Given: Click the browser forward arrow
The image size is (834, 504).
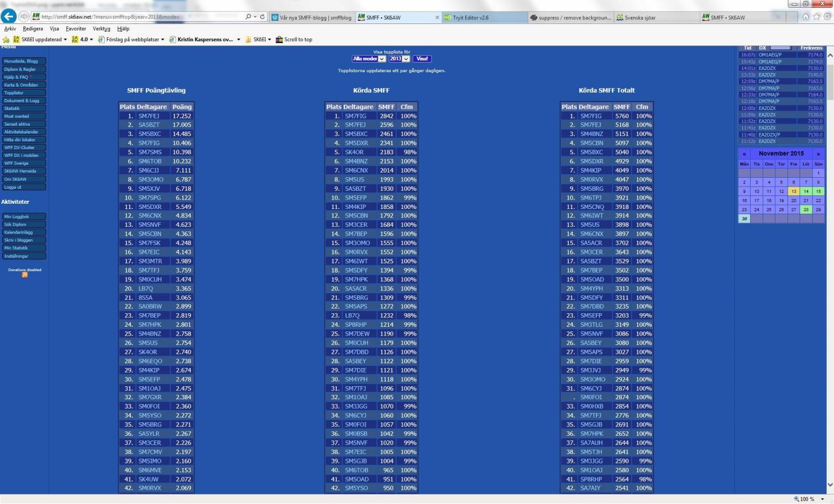Looking at the screenshot, I should coord(23,17).
